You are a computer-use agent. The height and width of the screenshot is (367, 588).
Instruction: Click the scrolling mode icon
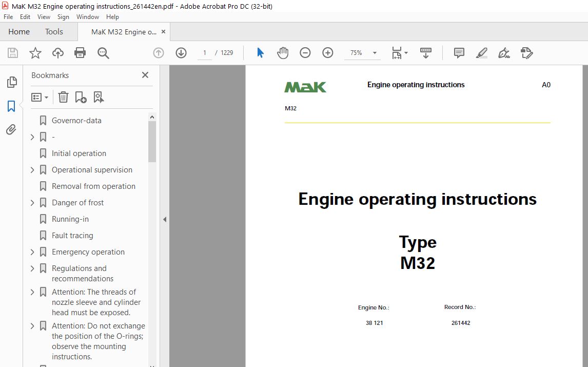tap(426, 53)
